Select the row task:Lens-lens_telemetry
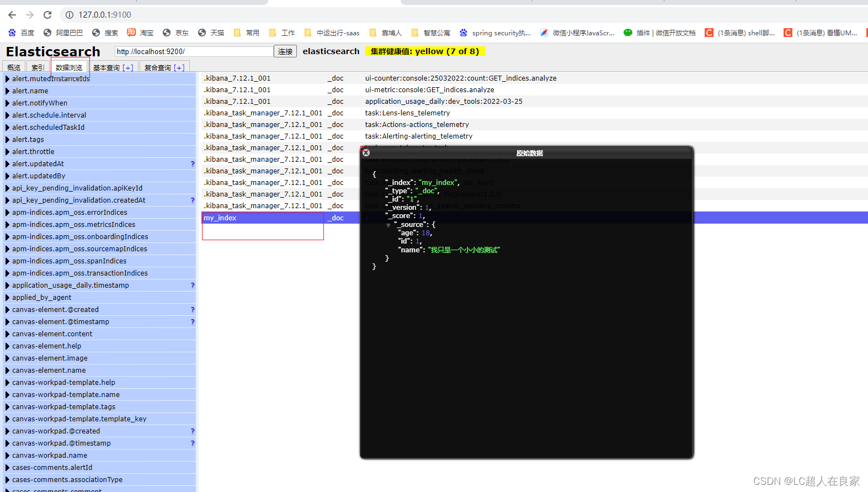This screenshot has width=868, height=492. coord(534,113)
